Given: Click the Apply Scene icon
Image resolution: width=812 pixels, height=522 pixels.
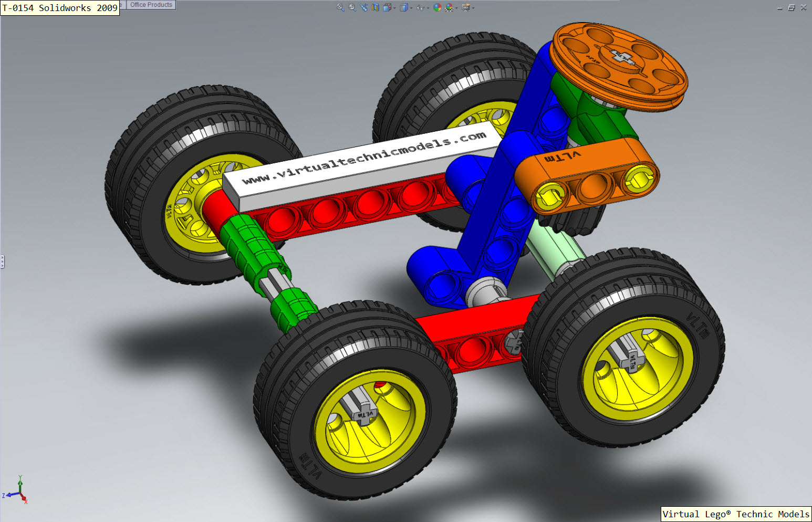Looking at the screenshot, I should coord(449,7).
